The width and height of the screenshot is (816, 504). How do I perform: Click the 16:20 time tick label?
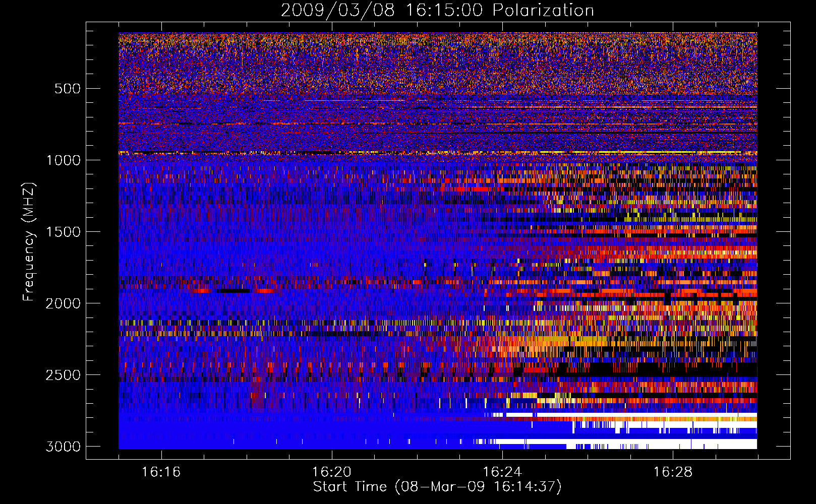[x=331, y=472]
